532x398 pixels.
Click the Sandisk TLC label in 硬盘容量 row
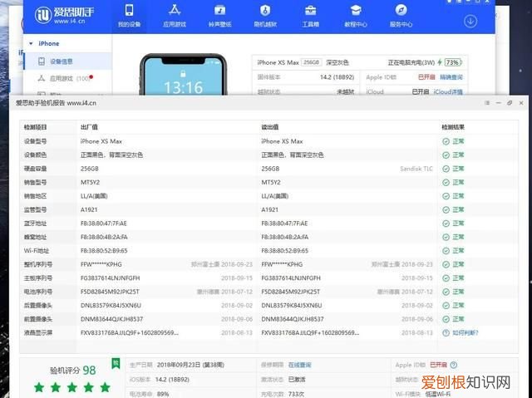[416, 169]
